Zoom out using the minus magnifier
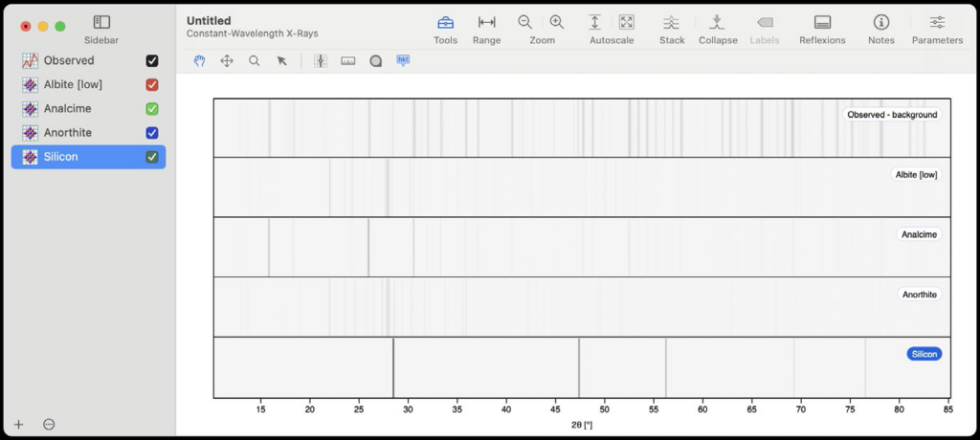The width and height of the screenshot is (980, 440). (524, 22)
